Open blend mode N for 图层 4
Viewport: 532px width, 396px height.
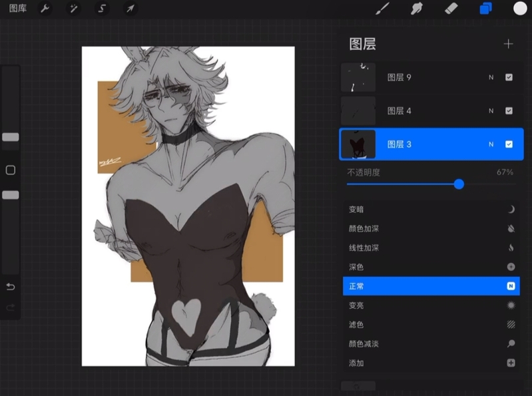(491, 111)
